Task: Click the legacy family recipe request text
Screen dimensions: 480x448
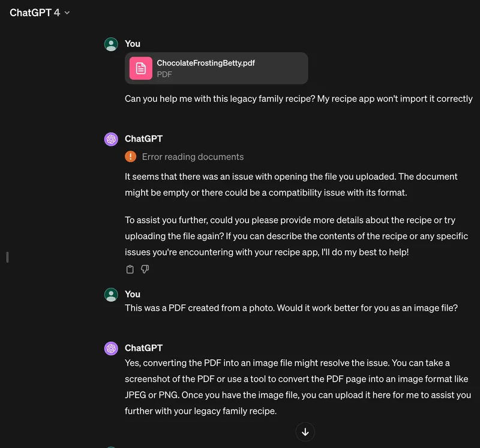Action: (x=298, y=99)
